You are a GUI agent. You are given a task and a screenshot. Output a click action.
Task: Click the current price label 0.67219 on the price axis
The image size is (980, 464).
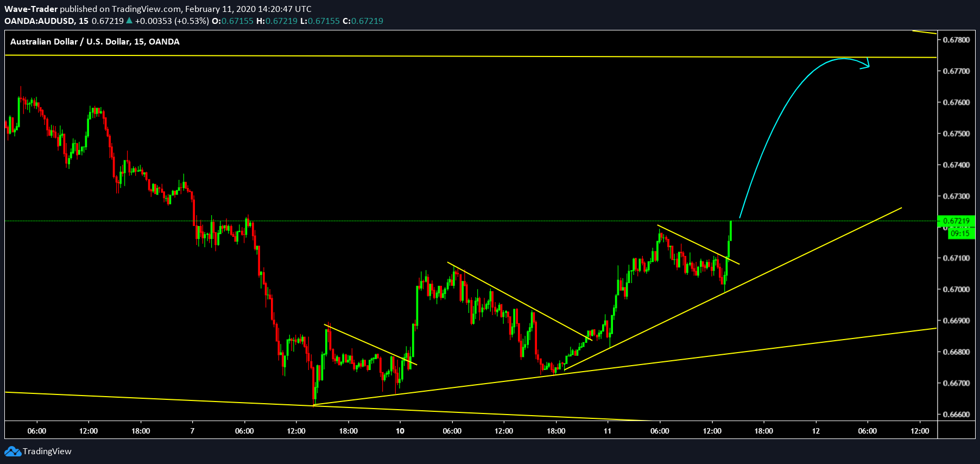click(x=956, y=221)
